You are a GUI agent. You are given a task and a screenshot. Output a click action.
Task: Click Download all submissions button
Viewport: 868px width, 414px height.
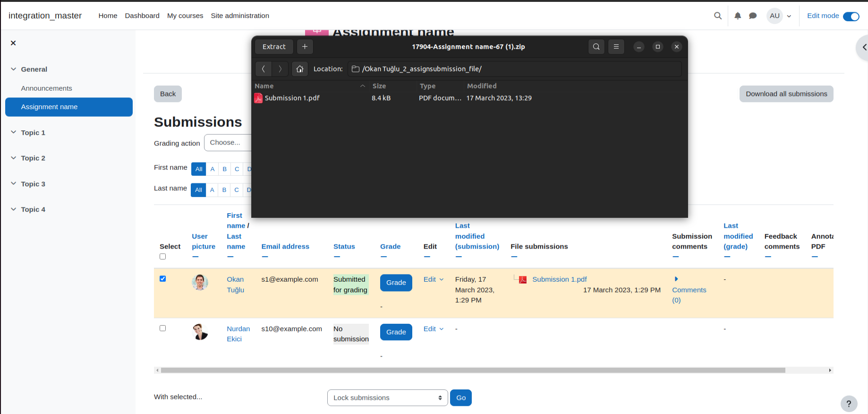point(786,94)
